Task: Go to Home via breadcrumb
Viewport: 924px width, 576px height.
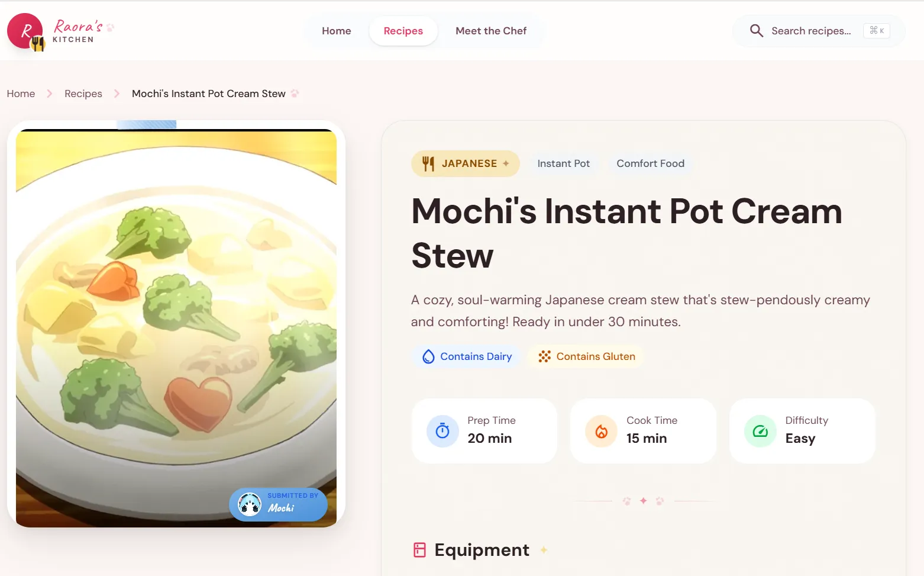Action: pyautogui.click(x=21, y=94)
